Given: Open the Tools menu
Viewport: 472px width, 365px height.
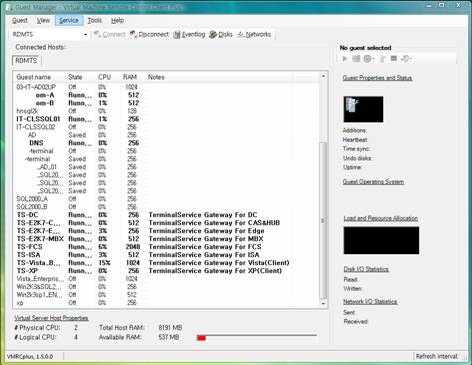Looking at the screenshot, I should (94, 20).
